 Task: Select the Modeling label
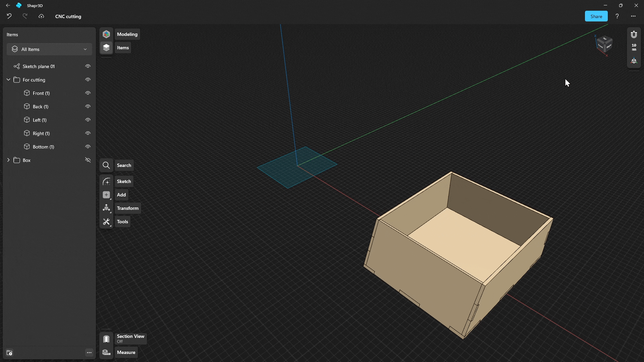(x=127, y=34)
